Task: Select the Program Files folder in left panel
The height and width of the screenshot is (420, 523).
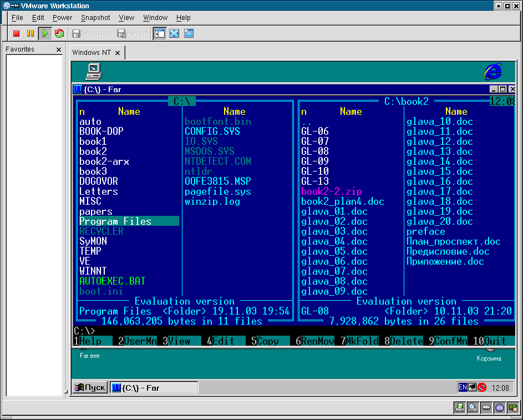Action: [x=129, y=221]
